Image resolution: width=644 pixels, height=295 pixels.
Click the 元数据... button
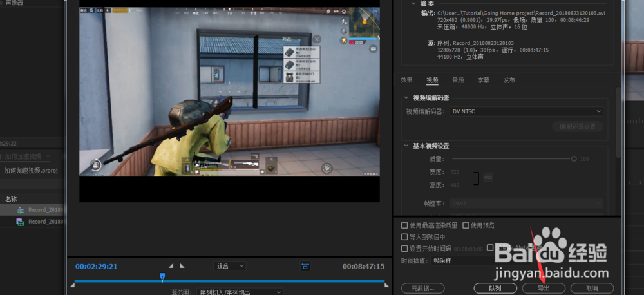422,288
